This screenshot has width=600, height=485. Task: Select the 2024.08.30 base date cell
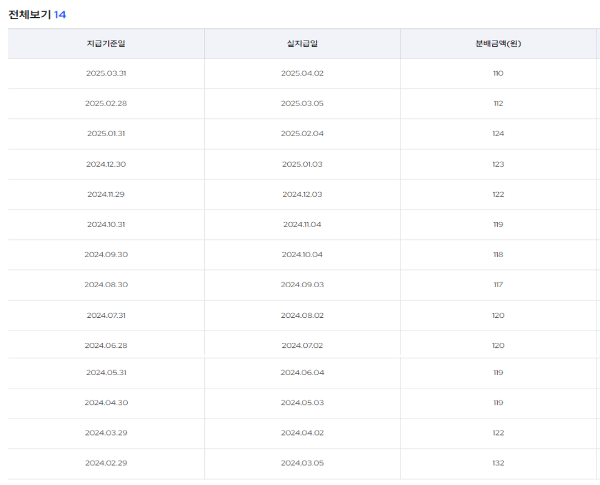click(x=106, y=285)
